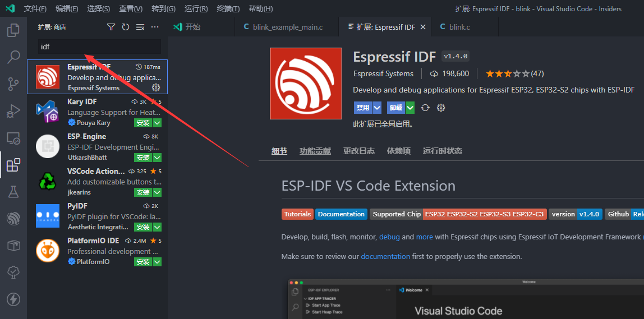Select the 依赖项 dependencies tab
This screenshot has width=644, height=319.
pyautogui.click(x=399, y=151)
